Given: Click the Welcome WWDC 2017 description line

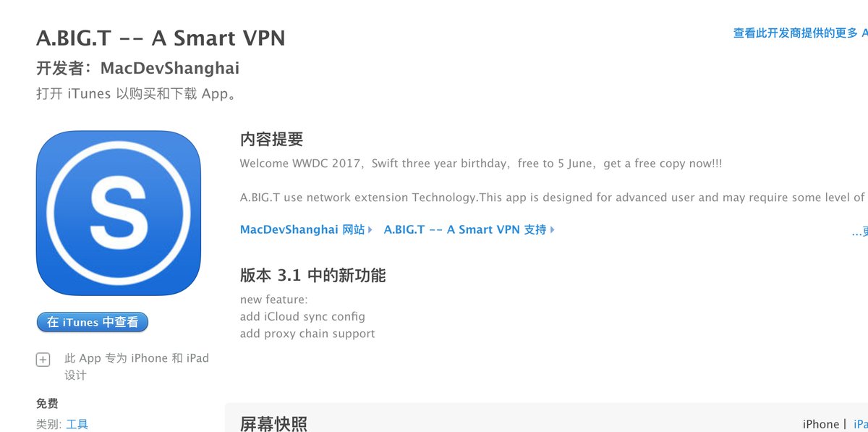Looking at the screenshot, I should pyautogui.click(x=480, y=164).
